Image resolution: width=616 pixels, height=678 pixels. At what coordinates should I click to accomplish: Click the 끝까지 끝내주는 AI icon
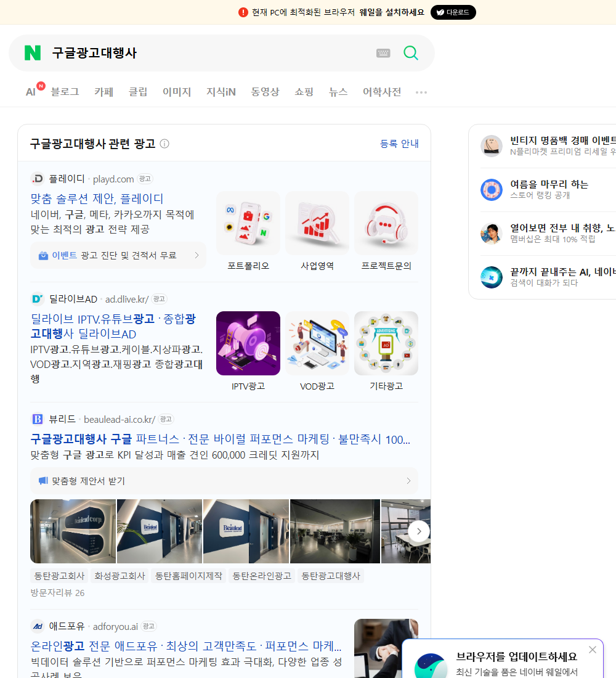[492, 277]
